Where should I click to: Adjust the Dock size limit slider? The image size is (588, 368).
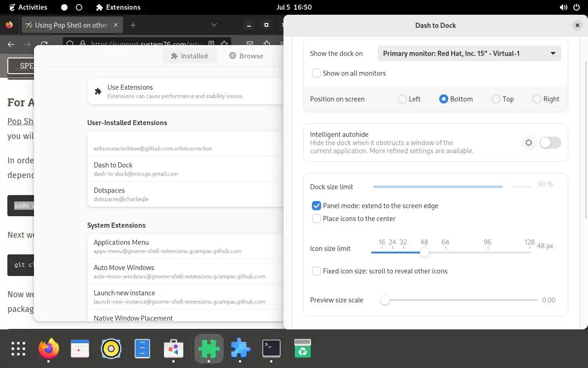(x=452, y=187)
